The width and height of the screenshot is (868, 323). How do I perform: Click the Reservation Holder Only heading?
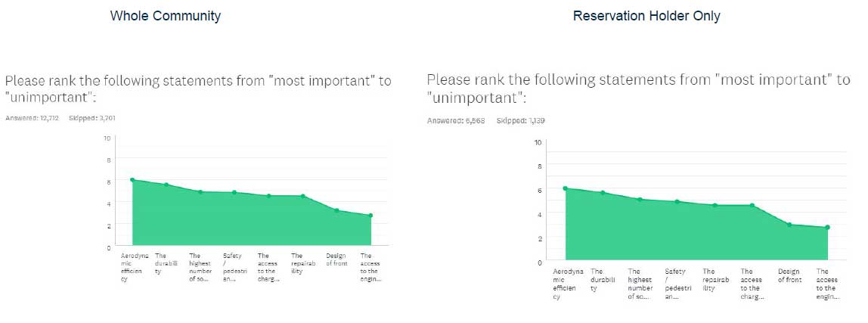point(646,16)
